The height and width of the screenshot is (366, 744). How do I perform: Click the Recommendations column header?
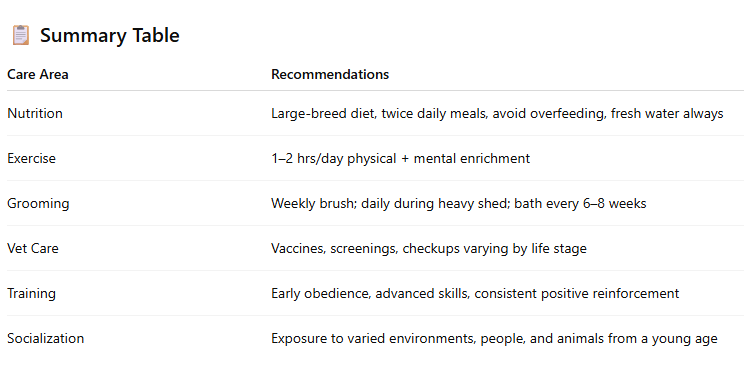click(x=330, y=75)
